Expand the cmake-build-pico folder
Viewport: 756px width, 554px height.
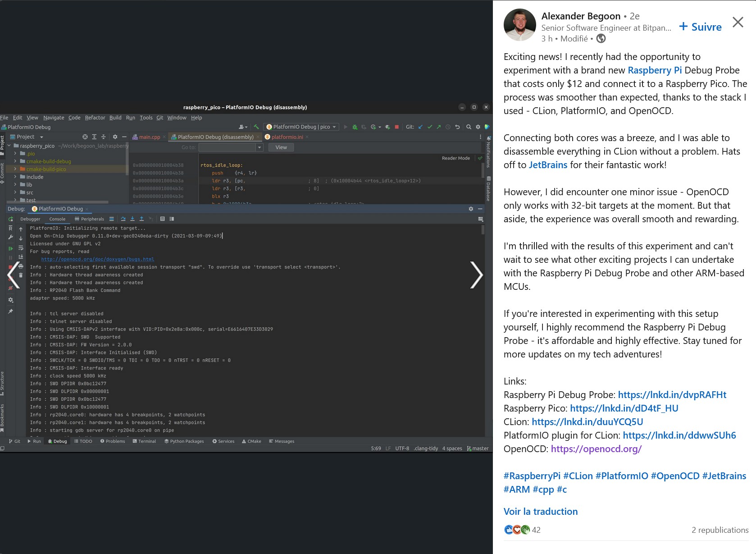click(x=15, y=169)
